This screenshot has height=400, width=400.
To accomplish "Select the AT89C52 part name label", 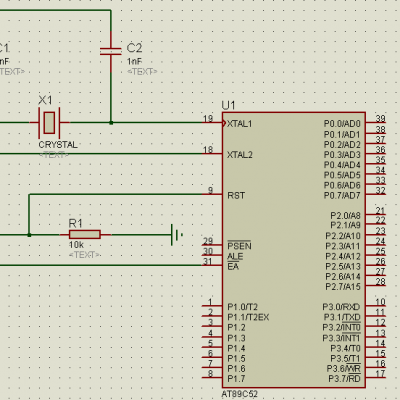I will tap(240, 394).
